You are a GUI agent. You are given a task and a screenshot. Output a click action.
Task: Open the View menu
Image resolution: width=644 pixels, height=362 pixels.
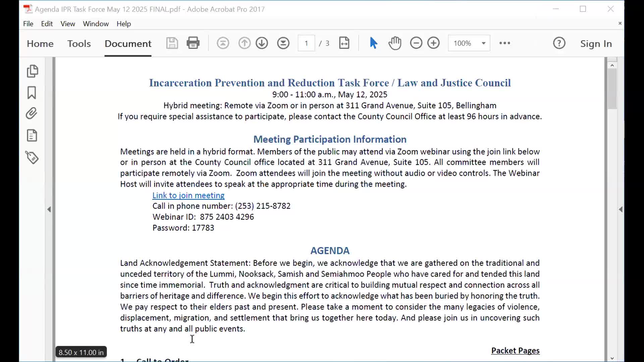67,24
